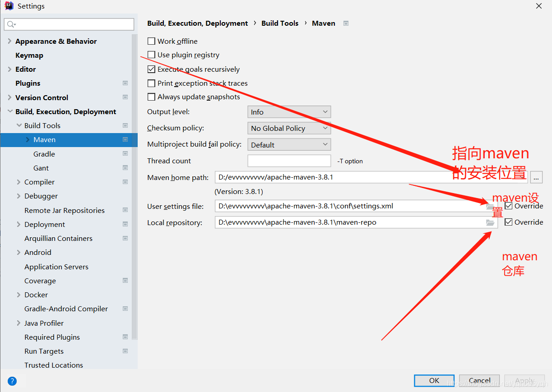Click project-level icon next to Maven breadcrumb
Image resolution: width=552 pixels, height=392 pixels.
click(x=346, y=23)
